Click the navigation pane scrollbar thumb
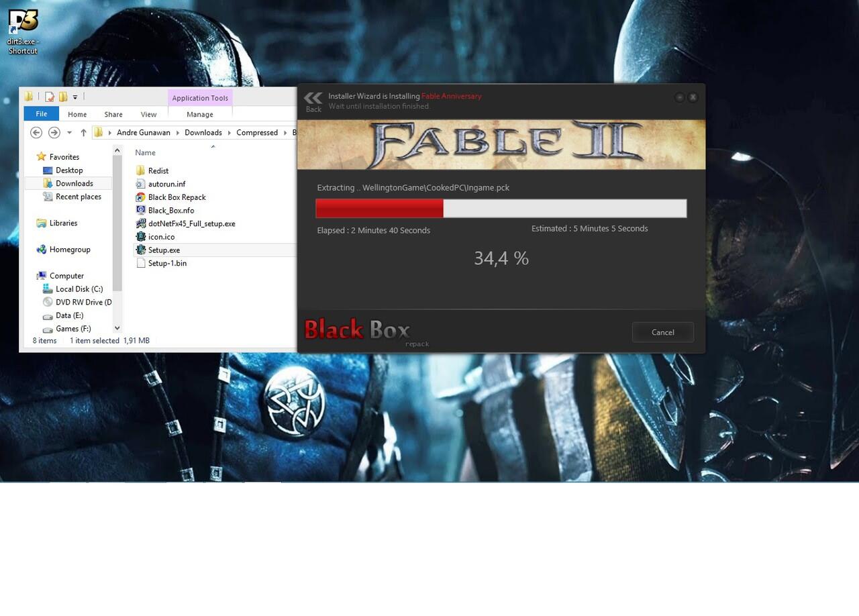859x616 pixels. point(117,224)
